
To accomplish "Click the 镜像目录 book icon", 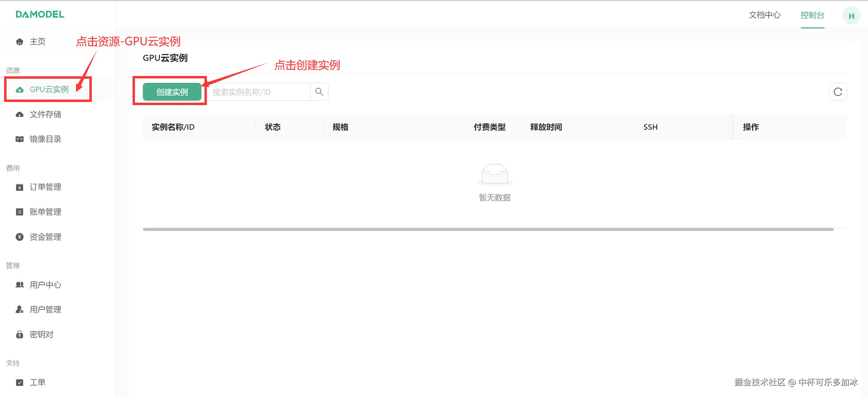I will pos(20,139).
